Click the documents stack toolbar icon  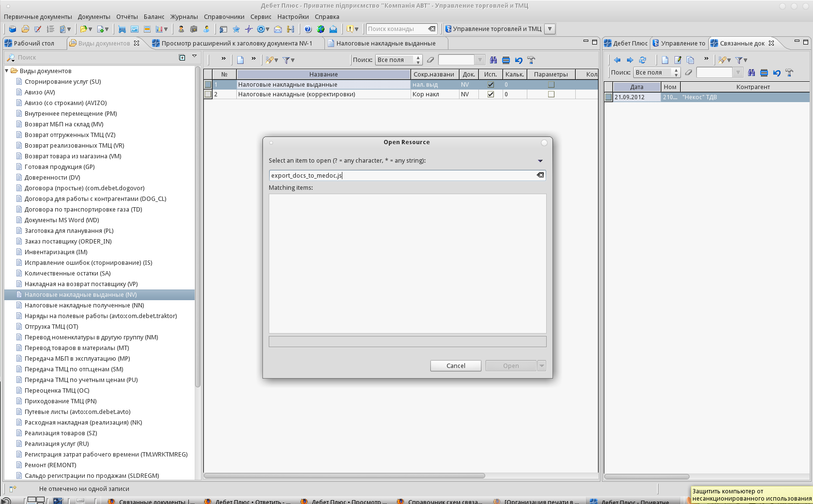pyautogui.click(x=25, y=29)
